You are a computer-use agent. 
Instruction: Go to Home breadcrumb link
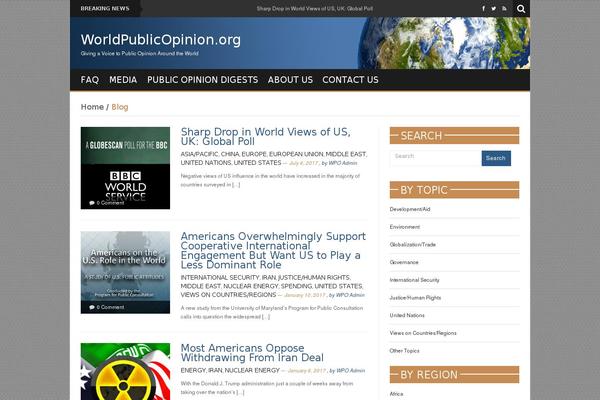coord(92,107)
